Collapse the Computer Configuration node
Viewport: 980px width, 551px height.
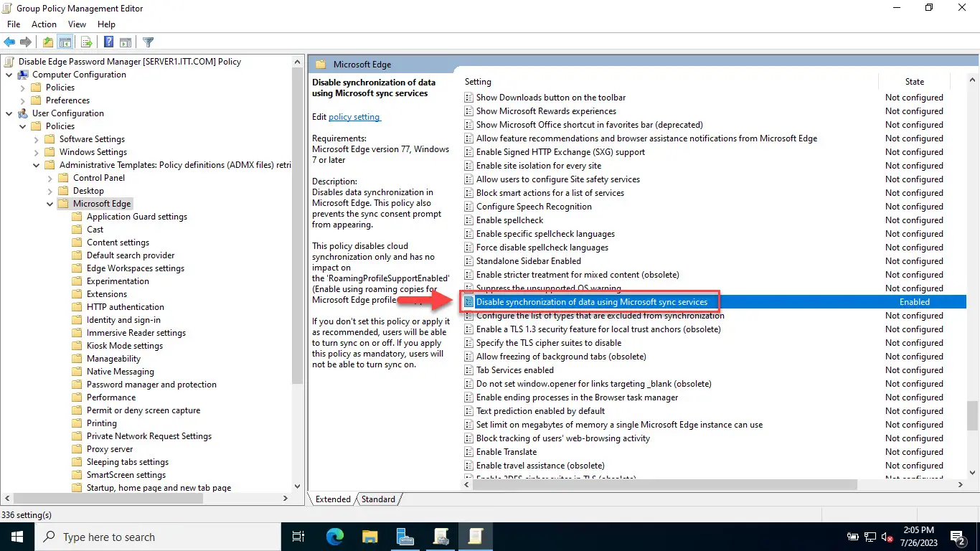[x=9, y=75]
